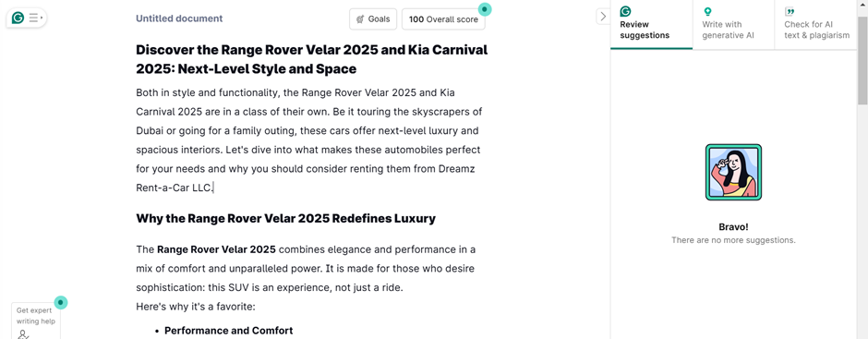868x339 pixels.
Task: Click Get expert writing help card
Action: (x=36, y=321)
